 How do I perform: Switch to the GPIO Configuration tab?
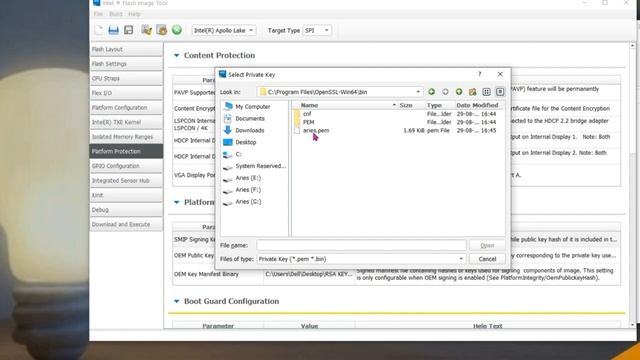pos(126,166)
